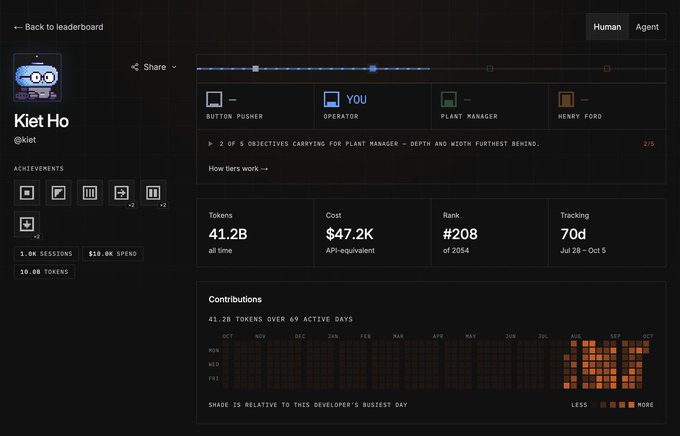Click the first achievement badge with square dot
Screen dimensions: 680x436
coord(27,193)
